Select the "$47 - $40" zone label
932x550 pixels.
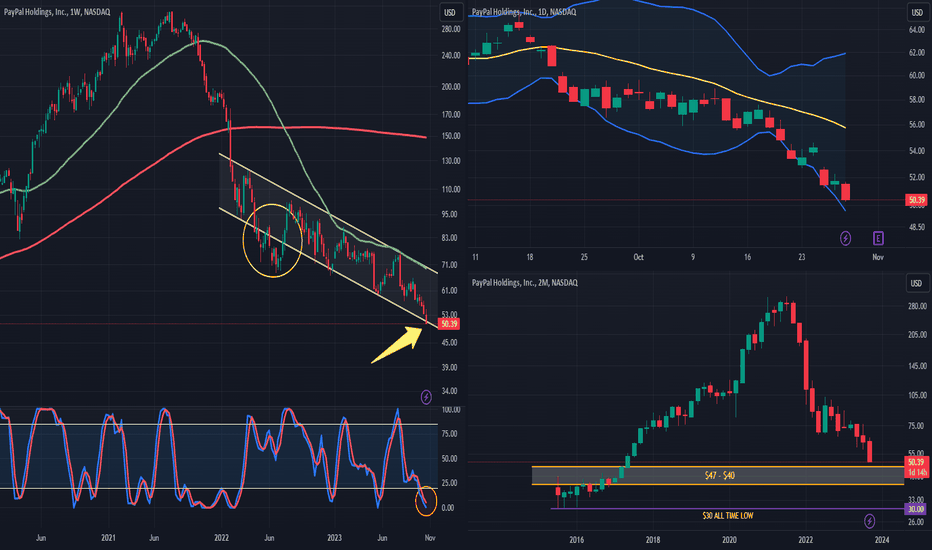click(719, 475)
